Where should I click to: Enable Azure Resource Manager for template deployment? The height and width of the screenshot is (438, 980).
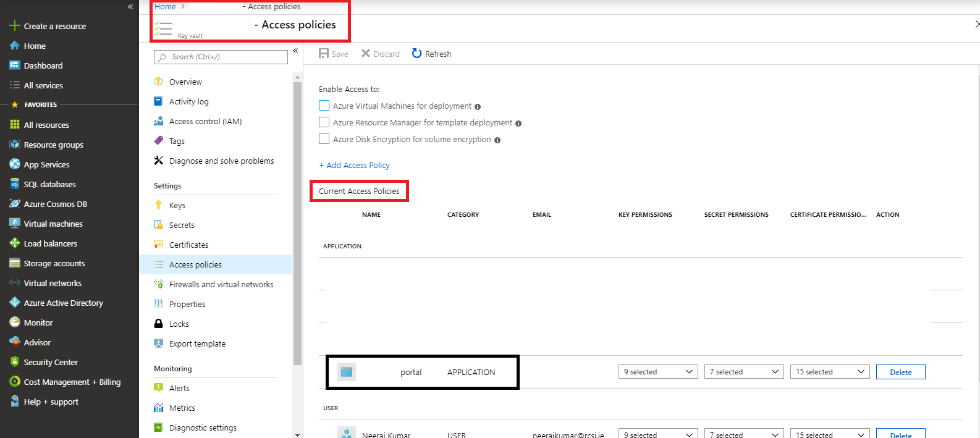(x=324, y=122)
